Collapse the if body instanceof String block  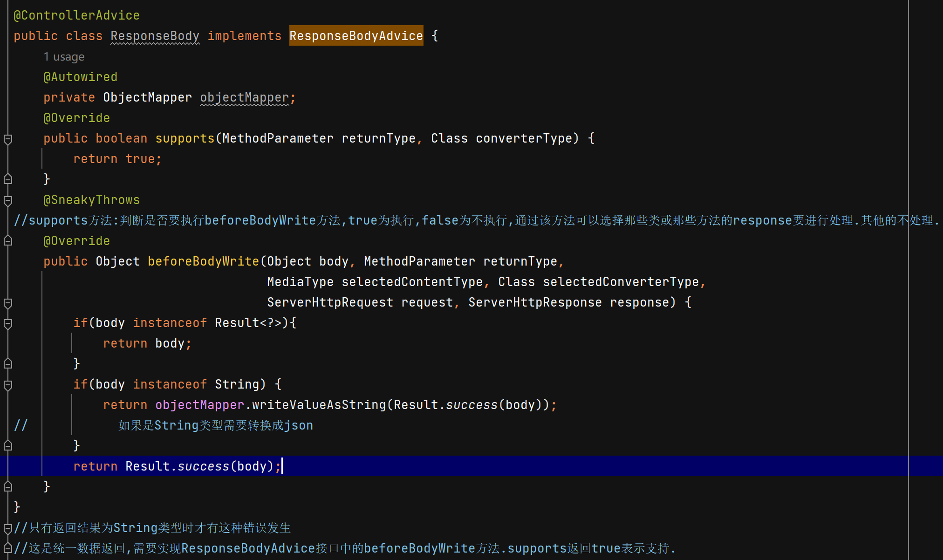tap(8, 385)
